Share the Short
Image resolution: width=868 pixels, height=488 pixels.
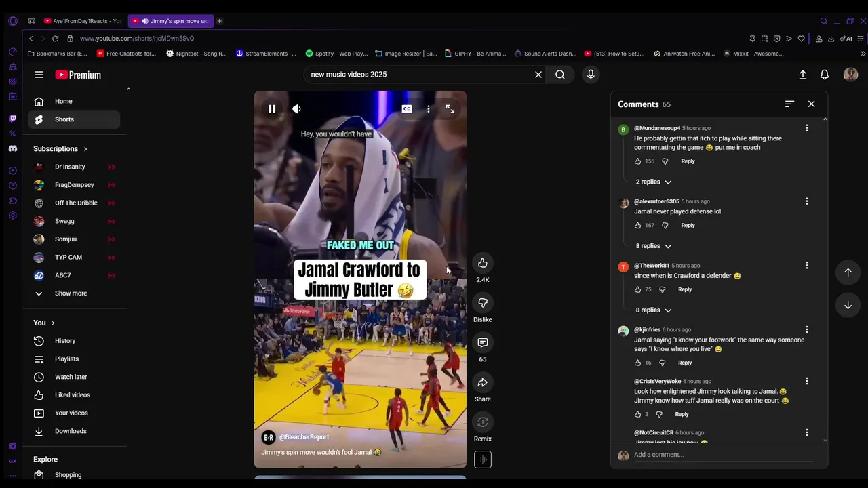[x=482, y=382]
